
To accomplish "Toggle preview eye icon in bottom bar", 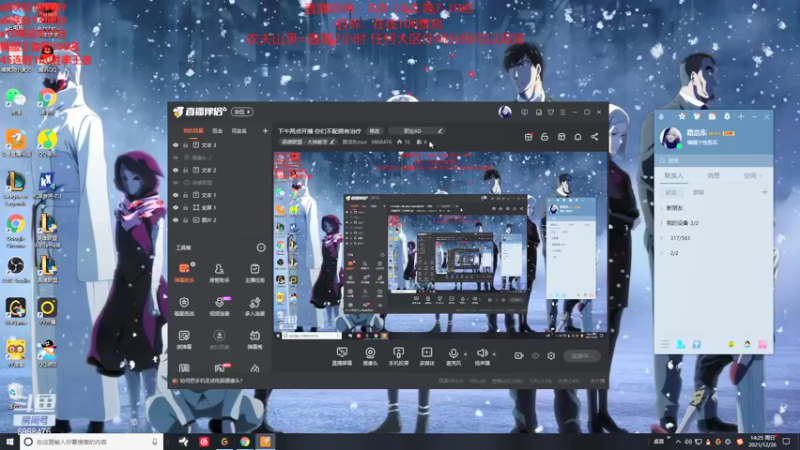I will tap(535, 356).
